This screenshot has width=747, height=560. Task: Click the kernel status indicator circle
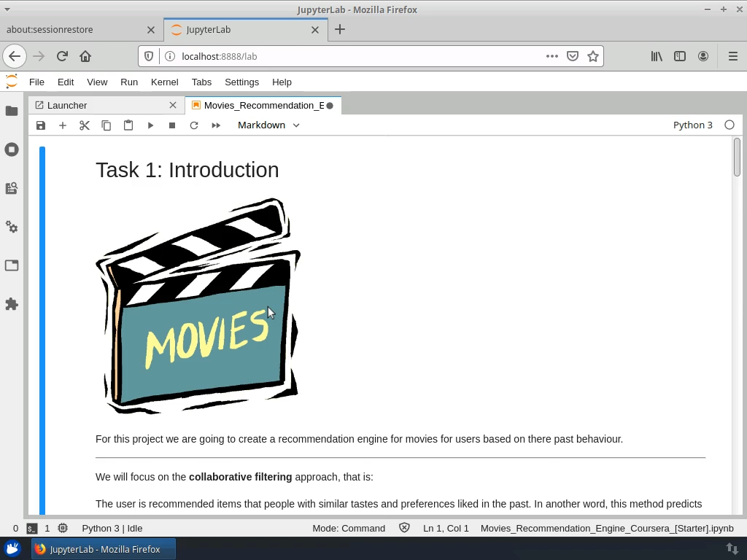click(x=729, y=125)
